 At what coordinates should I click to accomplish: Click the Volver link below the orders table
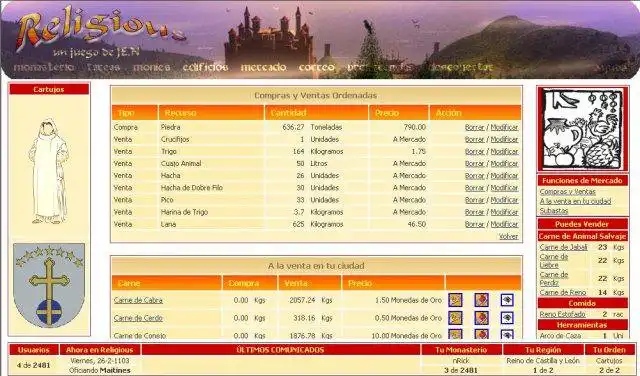point(508,236)
